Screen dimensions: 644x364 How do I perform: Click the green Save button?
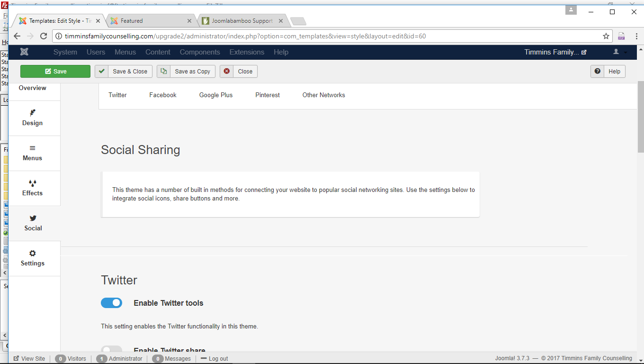pyautogui.click(x=55, y=72)
